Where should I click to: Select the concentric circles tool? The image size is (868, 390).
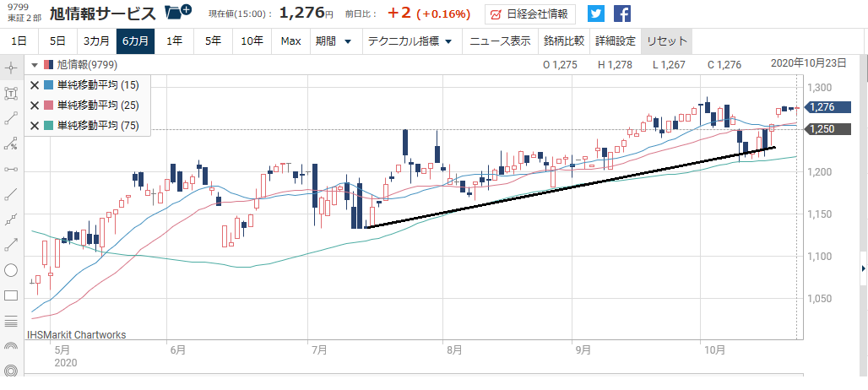point(11,371)
